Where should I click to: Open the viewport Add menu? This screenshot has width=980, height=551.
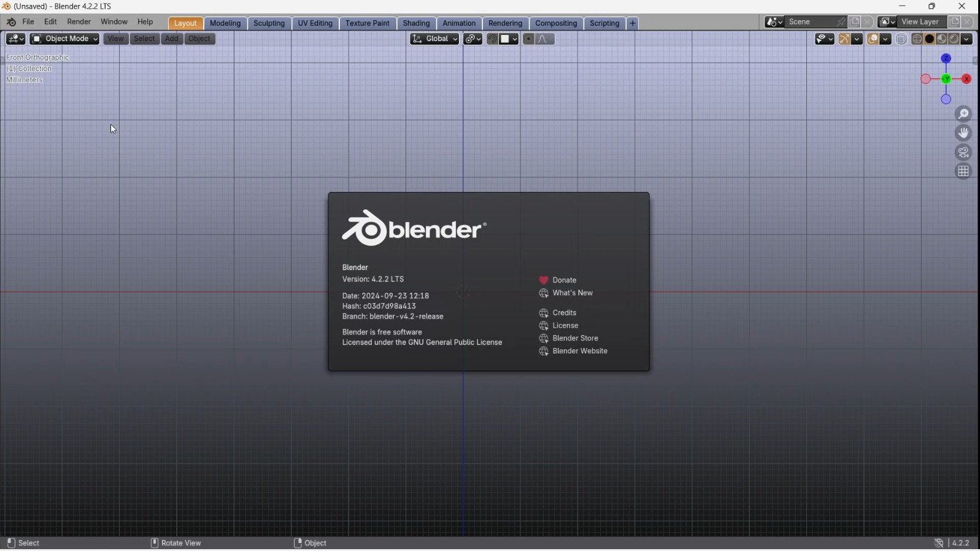coord(172,39)
